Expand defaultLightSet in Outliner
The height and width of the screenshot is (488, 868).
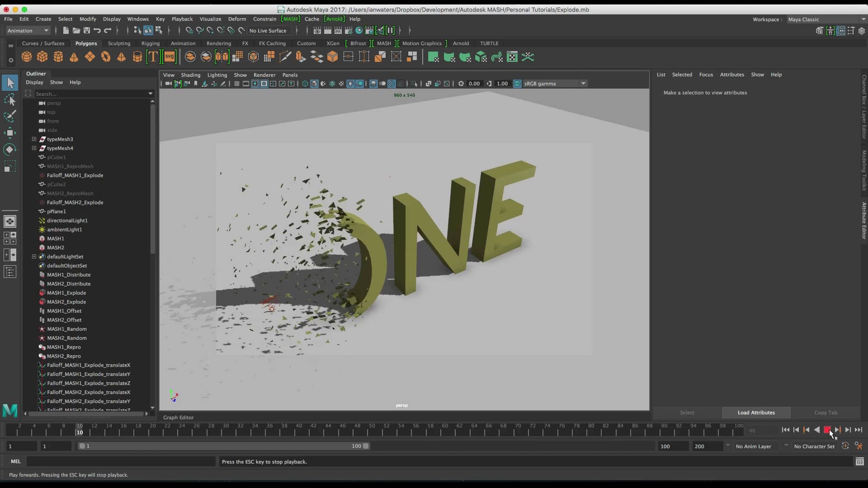pyautogui.click(x=34, y=257)
